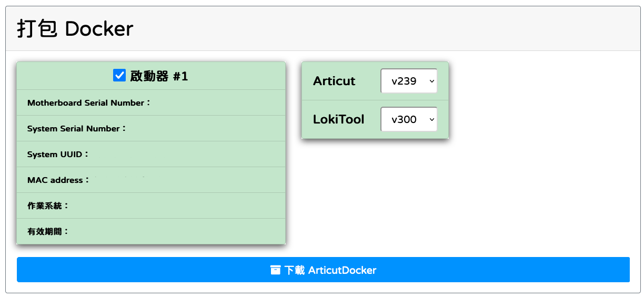Click the archive box icon on download button
This screenshot has height=298, width=644.
tap(275, 270)
